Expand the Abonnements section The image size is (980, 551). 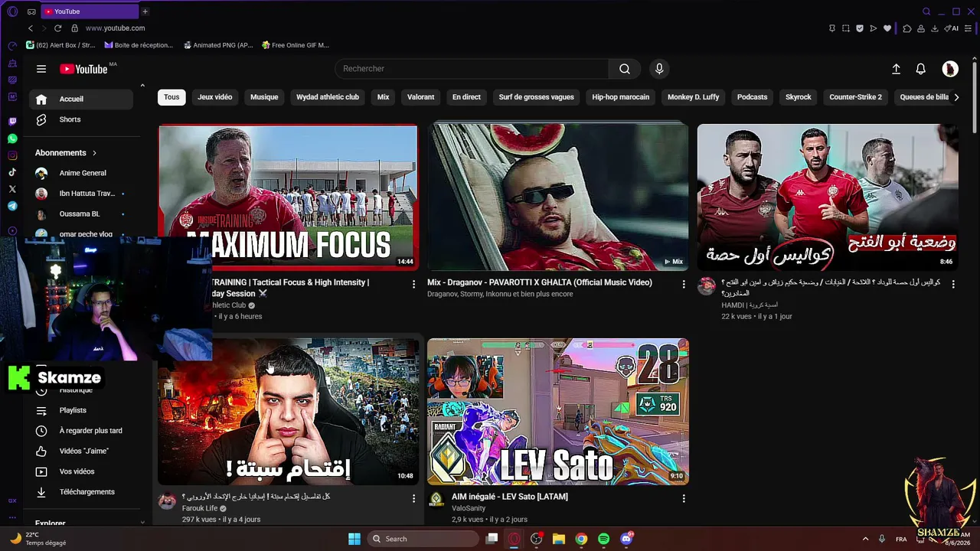[x=66, y=152]
